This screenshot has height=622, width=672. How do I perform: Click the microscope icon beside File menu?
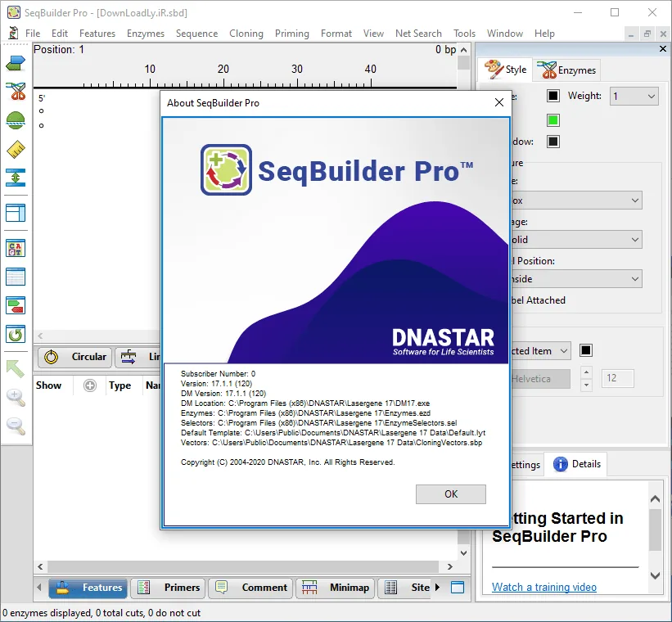tap(14, 33)
